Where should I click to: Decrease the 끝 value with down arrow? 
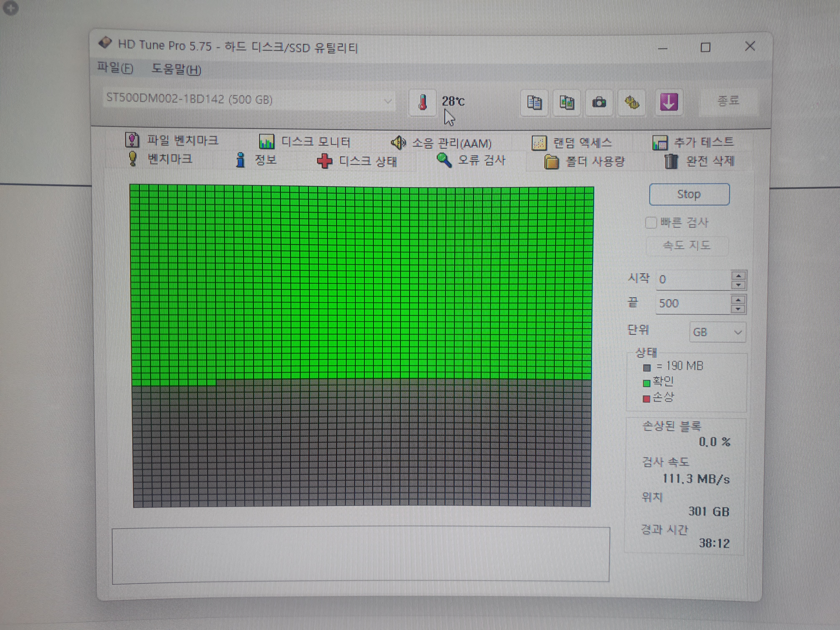pyautogui.click(x=738, y=309)
